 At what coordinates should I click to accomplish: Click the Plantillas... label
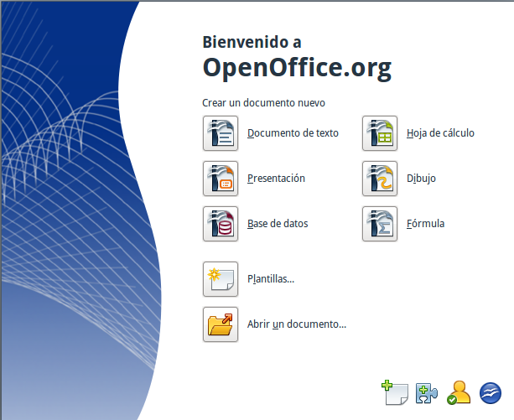[271, 279]
